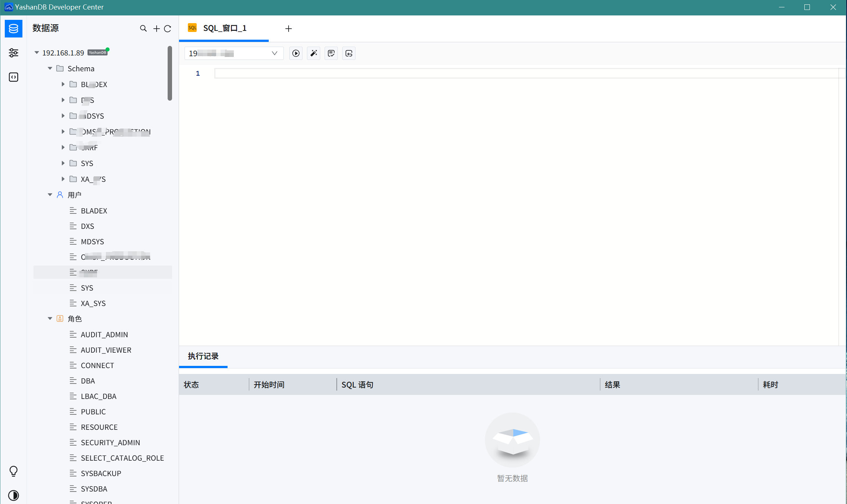The width and height of the screenshot is (847, 504).
Task: Click the run SQL play button
Action: click(x=296, y=53)
